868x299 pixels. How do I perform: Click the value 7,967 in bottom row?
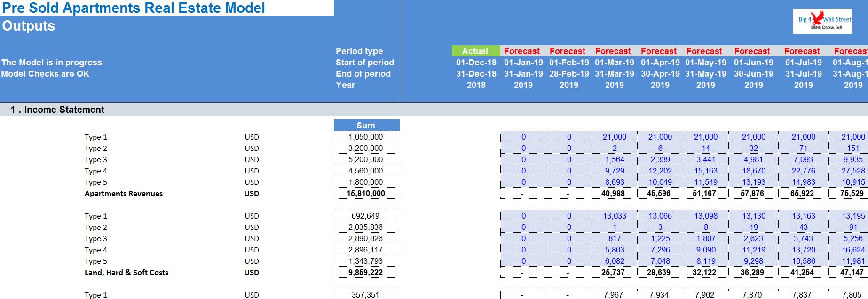tap(615, 295)
